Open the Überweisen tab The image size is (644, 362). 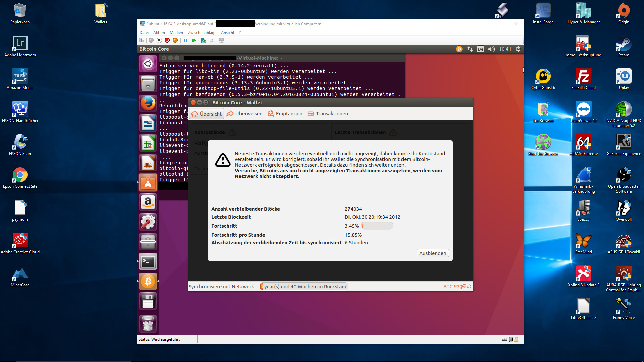[245, 114]
